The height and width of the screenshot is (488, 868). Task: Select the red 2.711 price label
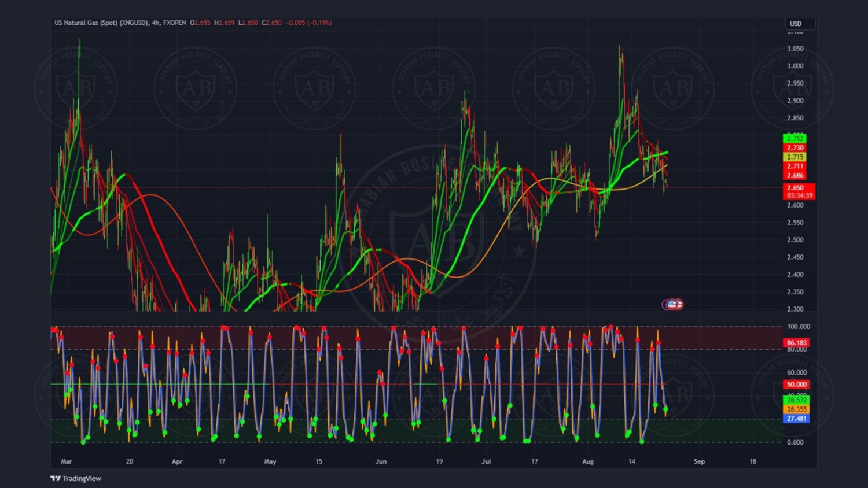point(795,166)
